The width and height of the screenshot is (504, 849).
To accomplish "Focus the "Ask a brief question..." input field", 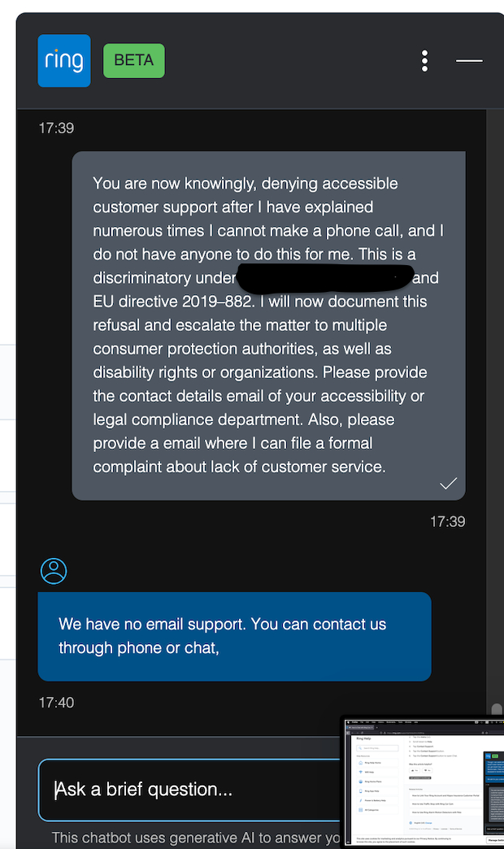I will coord(187,790).
